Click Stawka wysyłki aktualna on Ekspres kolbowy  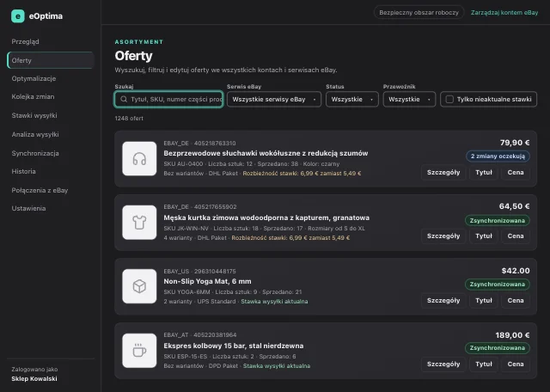[277, 366]
